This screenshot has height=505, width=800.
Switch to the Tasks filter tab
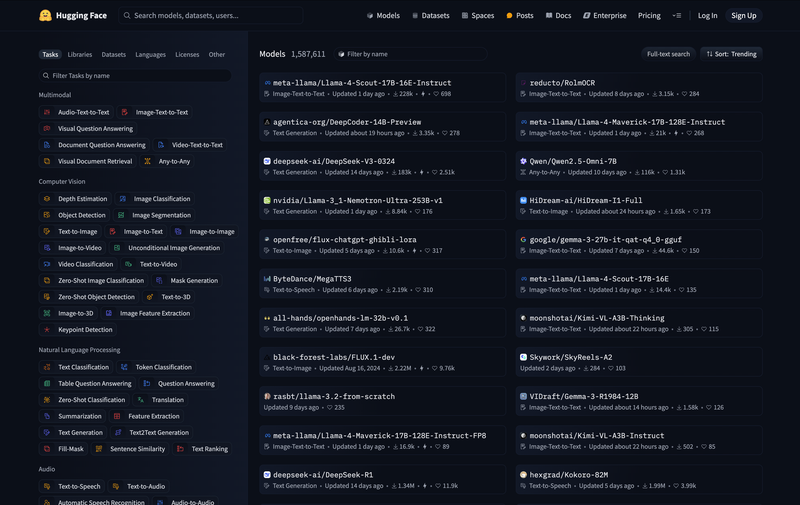(50, 55)
